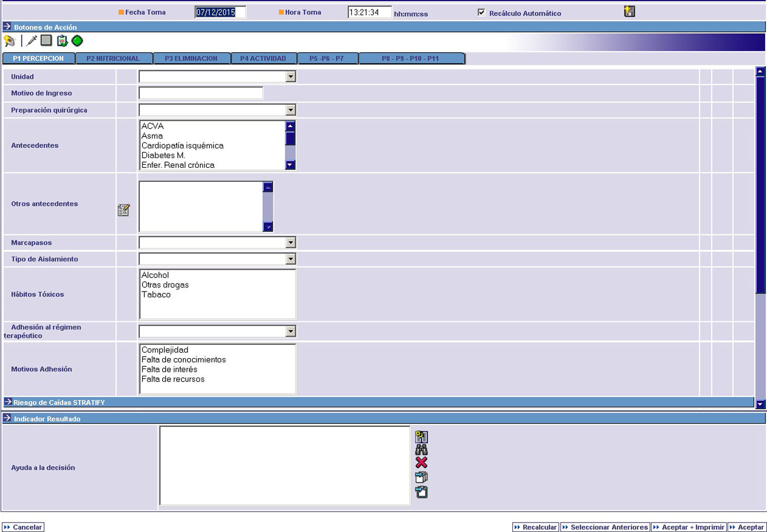Viewport: 767px width, 532px height.
Task: Select Tabaco in Hábitos Tóxicos list
Action: (156, 294)
